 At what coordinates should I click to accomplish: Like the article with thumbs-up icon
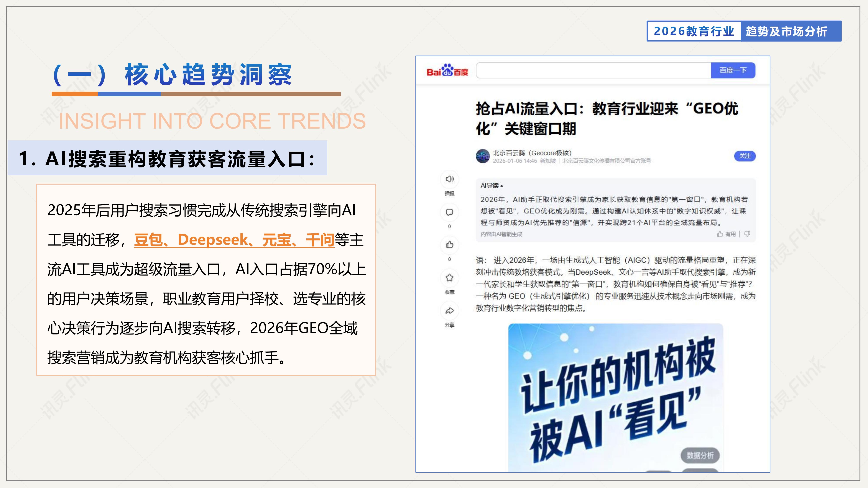click(449, 245)
